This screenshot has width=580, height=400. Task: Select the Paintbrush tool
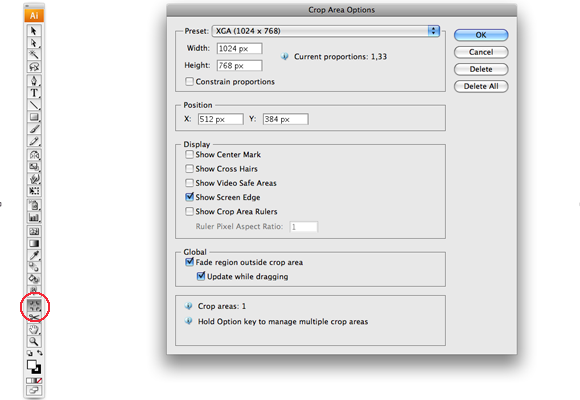tap(34, 129)
